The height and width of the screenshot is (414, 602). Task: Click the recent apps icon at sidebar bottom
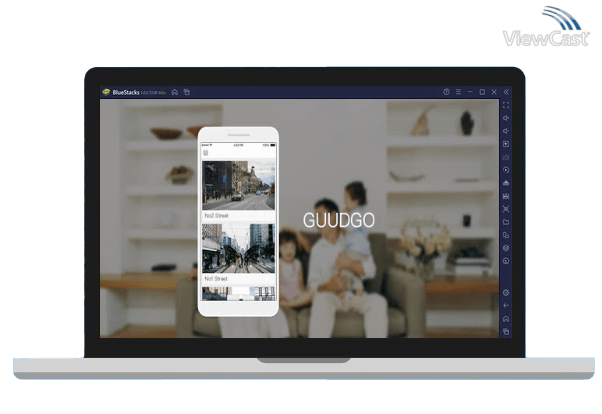(506, 331)
